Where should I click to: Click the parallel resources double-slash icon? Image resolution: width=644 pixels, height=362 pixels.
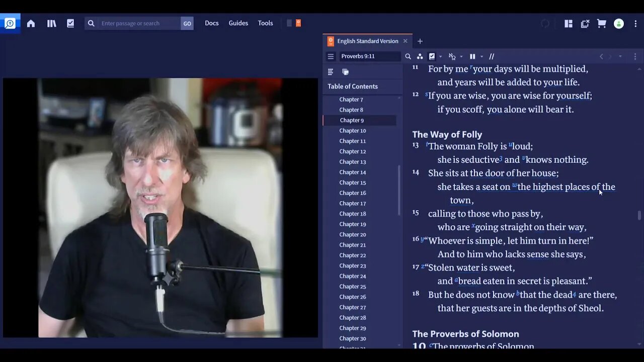pos(492,56)
